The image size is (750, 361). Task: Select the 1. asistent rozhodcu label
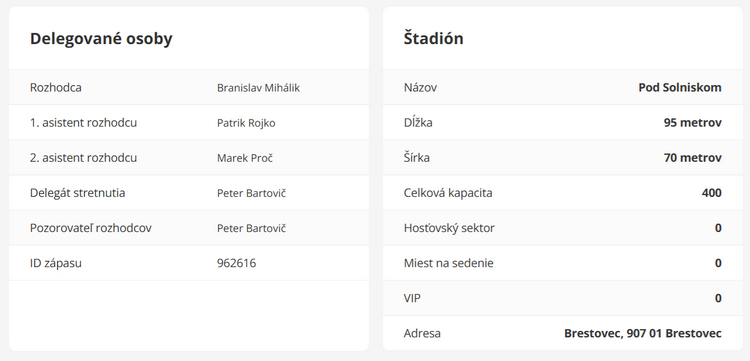(x=83, y=123)
